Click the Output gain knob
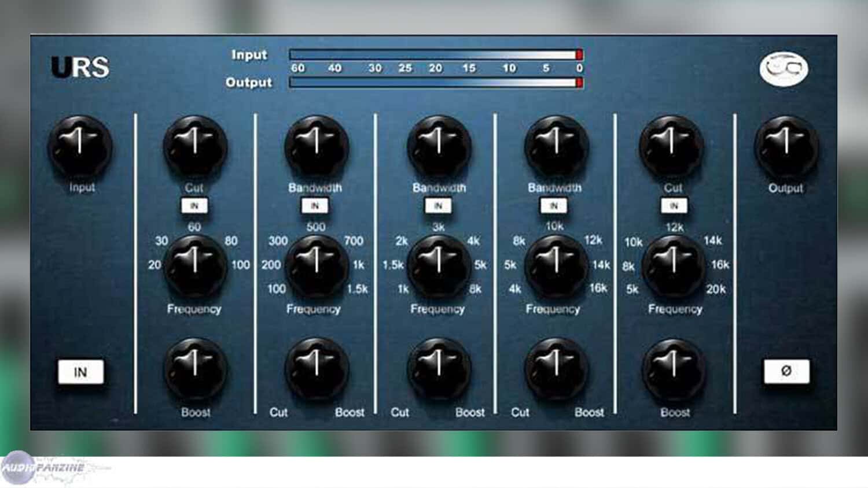 pos(786,145)
